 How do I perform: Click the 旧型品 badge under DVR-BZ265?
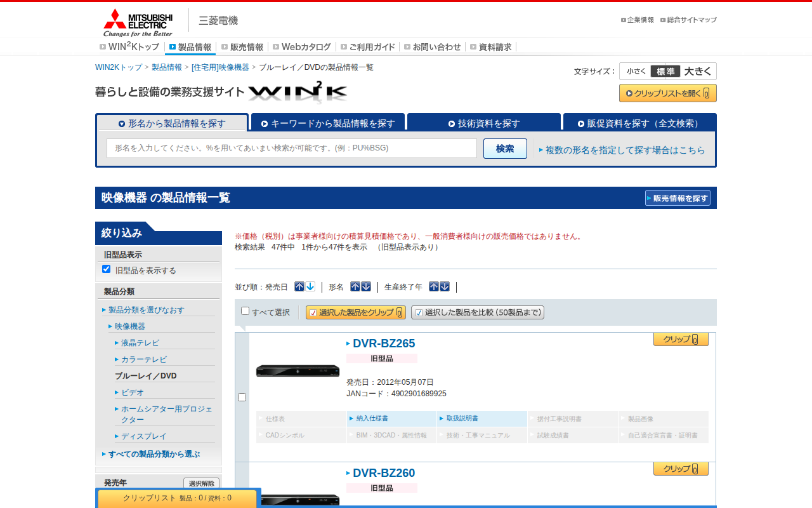coord(382,359)
